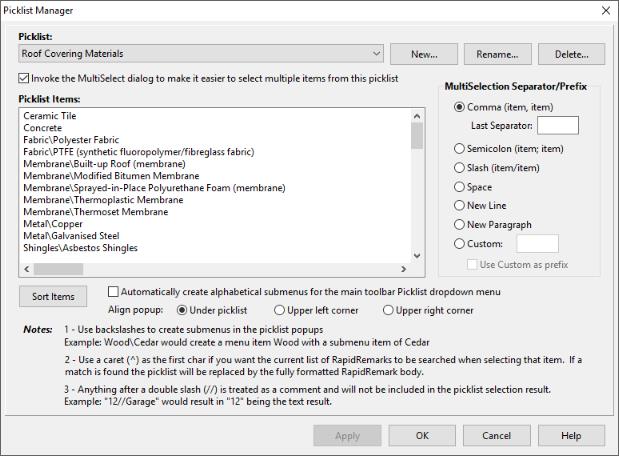
Task: Click the Rename... picklist button
Action: pyautogui.click(x=497, y=53)
